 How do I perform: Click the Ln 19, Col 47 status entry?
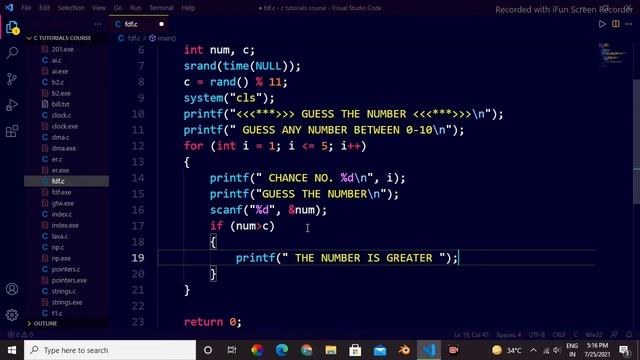[x=471, y=335]
